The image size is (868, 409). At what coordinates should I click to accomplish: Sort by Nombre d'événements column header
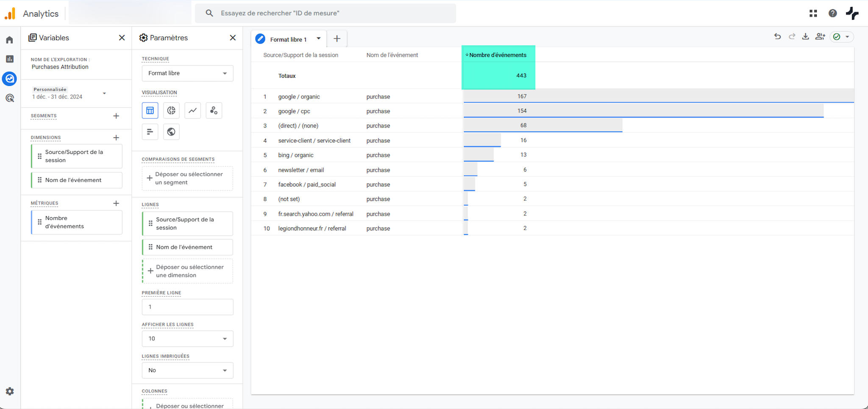click(x=498, y=55)
